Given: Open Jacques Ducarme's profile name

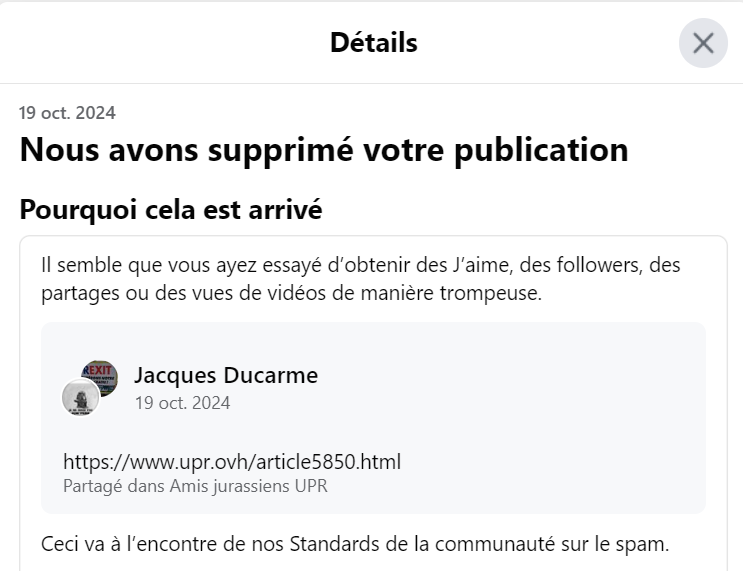Looking at the screenshot, I should 226,375.
